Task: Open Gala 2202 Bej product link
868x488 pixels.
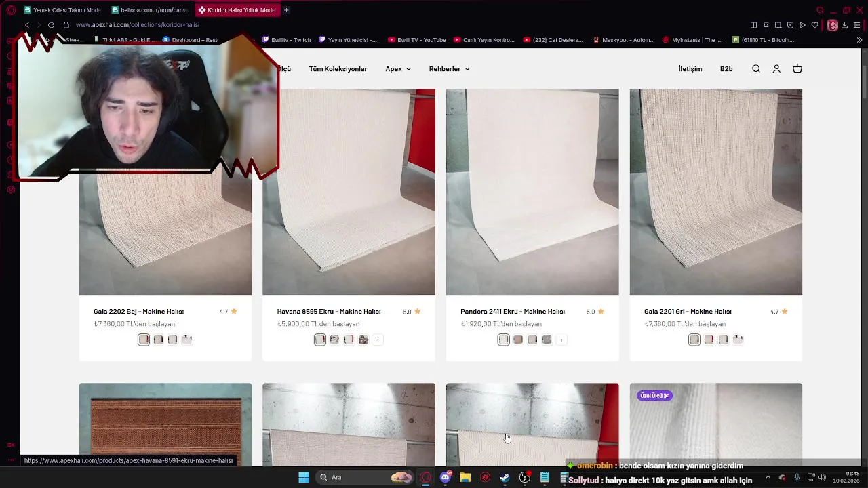Action: click(138, 312)
